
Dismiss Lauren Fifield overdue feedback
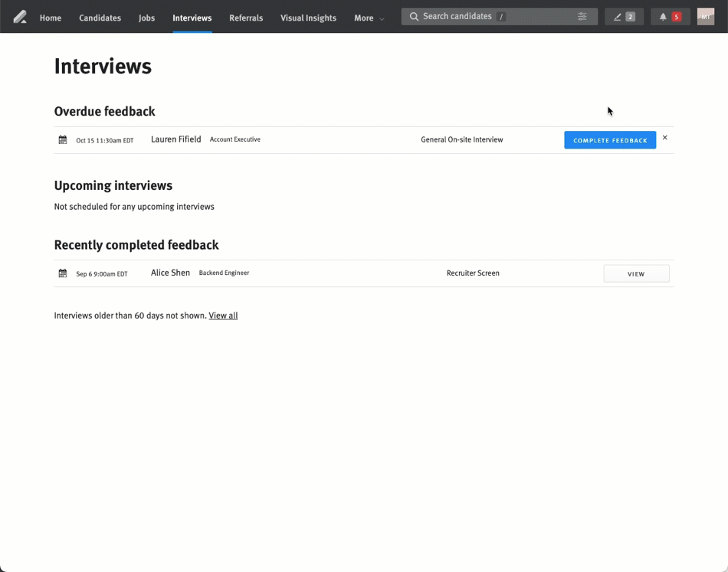[x=665, y=138]
